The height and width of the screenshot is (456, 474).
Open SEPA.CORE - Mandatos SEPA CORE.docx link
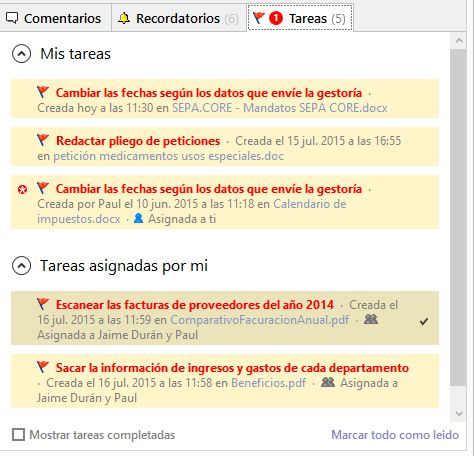point(280,108)
